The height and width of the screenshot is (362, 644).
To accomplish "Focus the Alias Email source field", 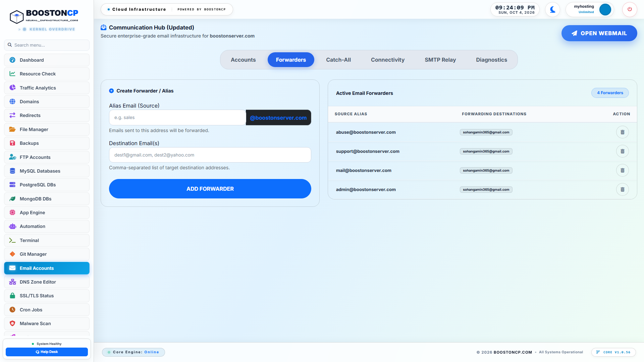I will [x=177, y=118].
